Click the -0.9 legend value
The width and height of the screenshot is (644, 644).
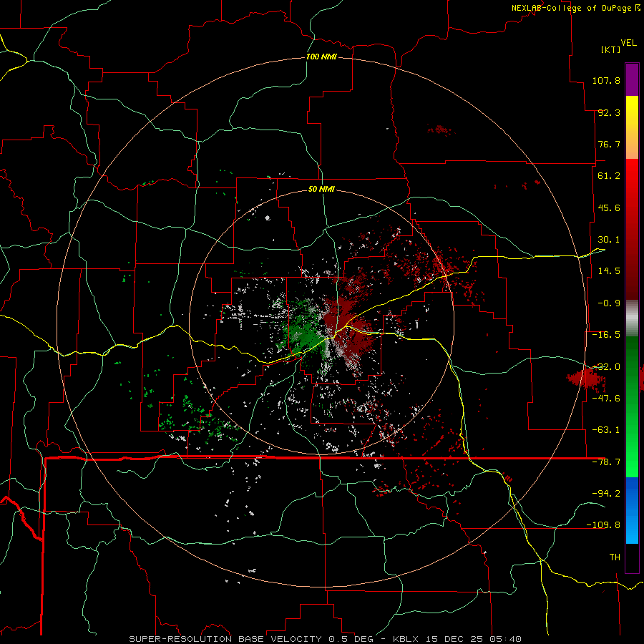pos(609,303)
